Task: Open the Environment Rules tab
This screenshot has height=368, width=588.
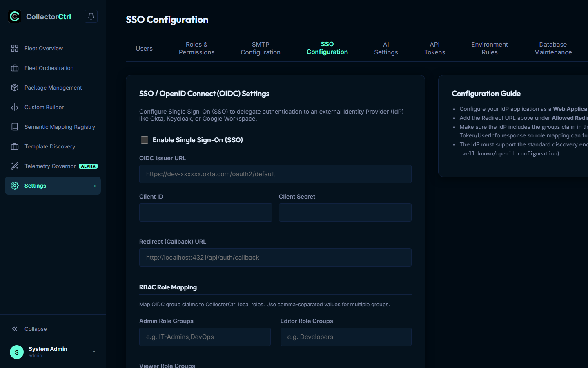Action: [490, 49]
